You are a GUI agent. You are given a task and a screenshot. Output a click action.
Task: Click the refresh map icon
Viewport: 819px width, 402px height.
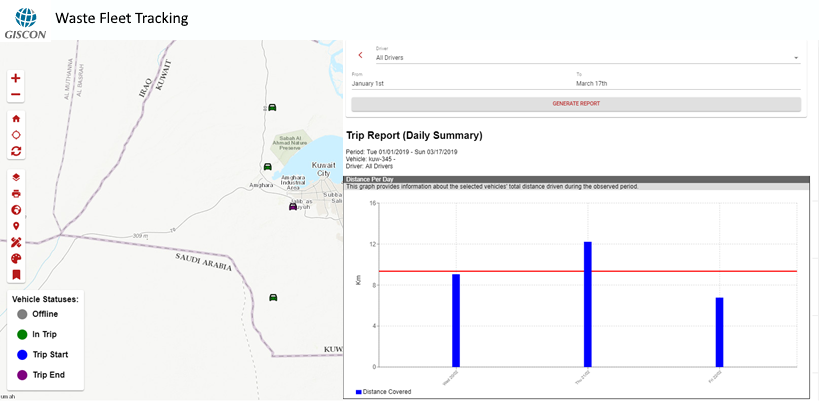point(16,151)
